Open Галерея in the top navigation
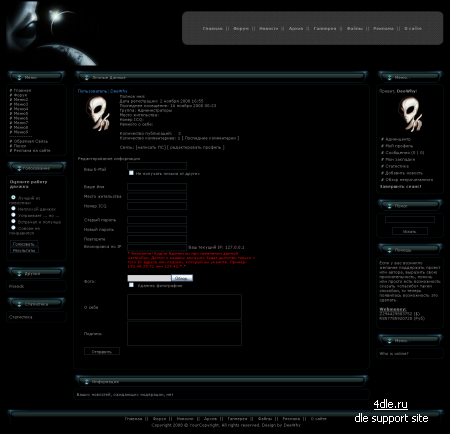Screen dimensions: 450x434 [325, 29]
